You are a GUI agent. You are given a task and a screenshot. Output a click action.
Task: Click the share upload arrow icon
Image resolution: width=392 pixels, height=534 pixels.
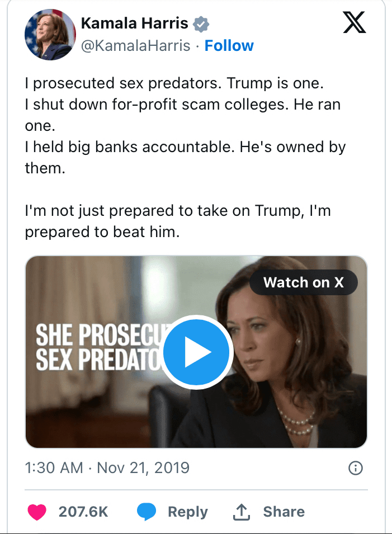(242, 512)
